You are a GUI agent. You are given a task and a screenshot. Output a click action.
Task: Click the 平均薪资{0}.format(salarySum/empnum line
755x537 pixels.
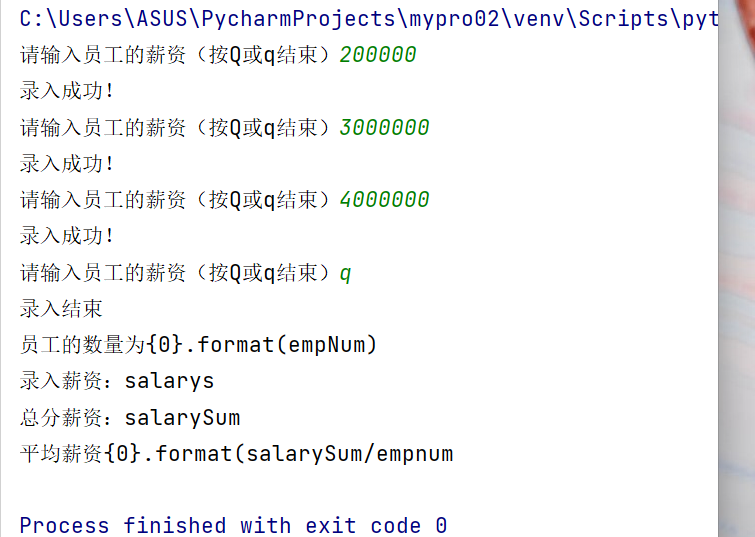pos(236,454)
